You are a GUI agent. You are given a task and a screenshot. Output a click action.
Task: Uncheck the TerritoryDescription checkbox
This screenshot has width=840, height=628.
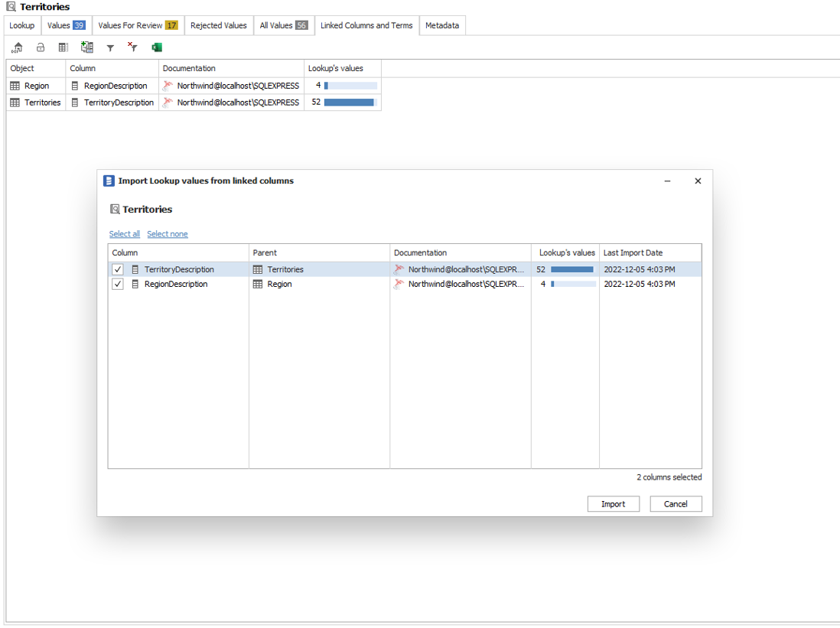pos(118,269)
